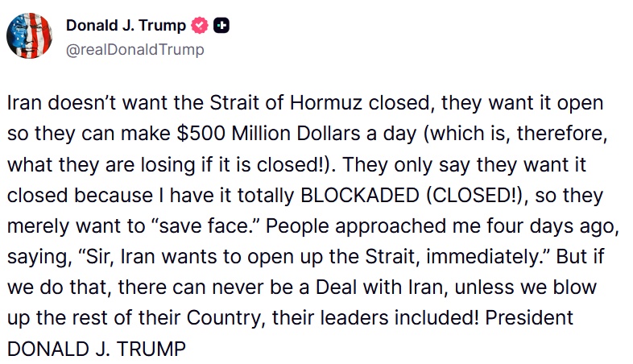Click the @realDonaldTrump handle
Screen dimensions: 633x364
point(134,49)
